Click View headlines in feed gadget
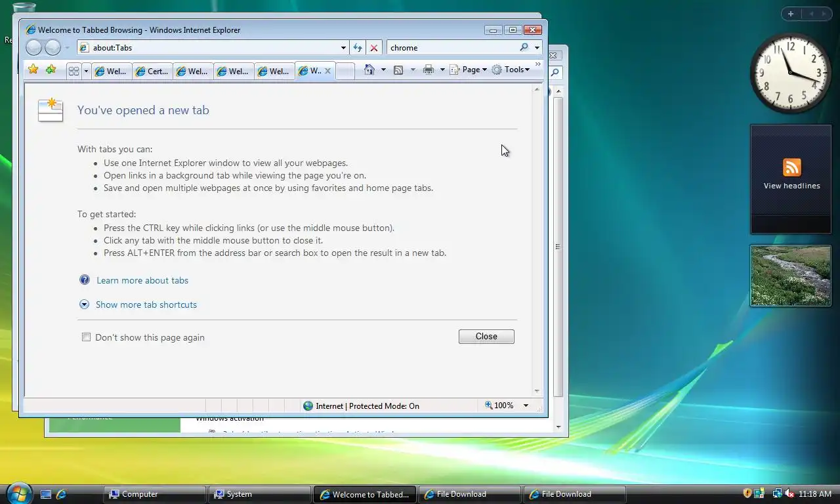This screenshot has width=840, height=504. point(791,186)
